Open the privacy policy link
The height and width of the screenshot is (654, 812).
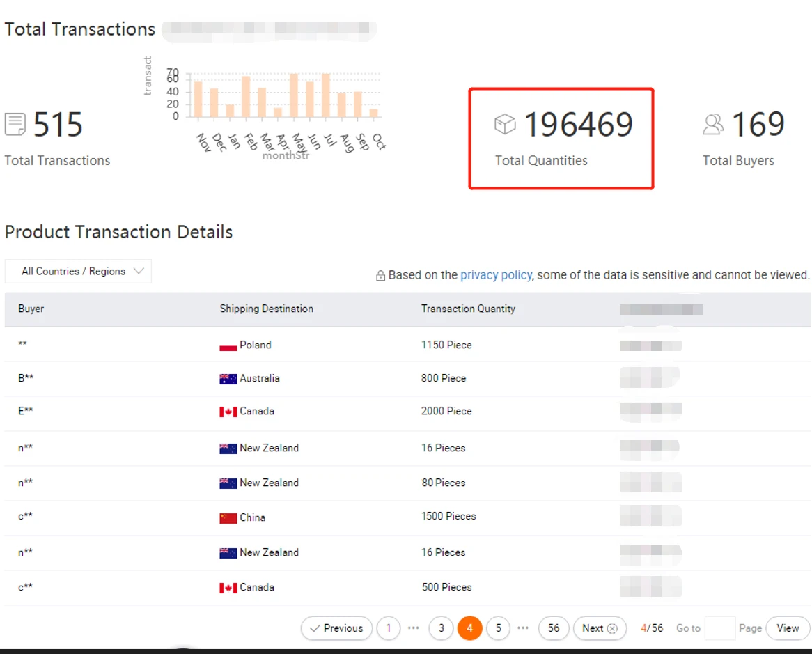pyautogui.click(x=496, y=275)
